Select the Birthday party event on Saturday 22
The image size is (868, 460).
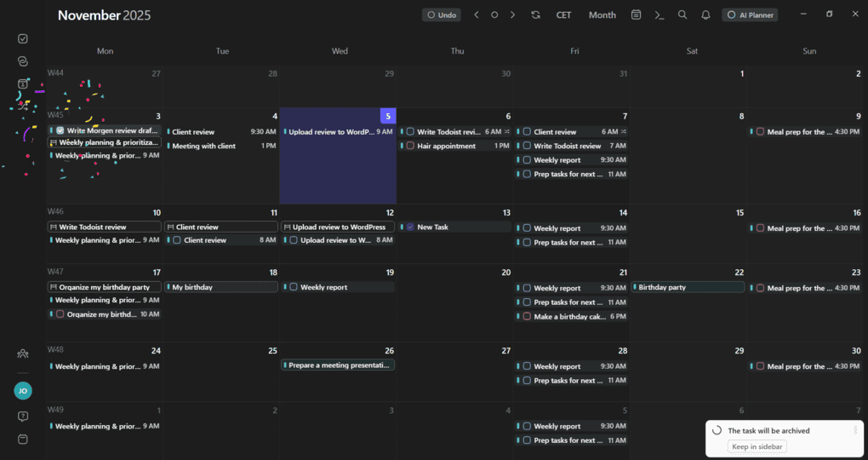(x=688, y=287)
